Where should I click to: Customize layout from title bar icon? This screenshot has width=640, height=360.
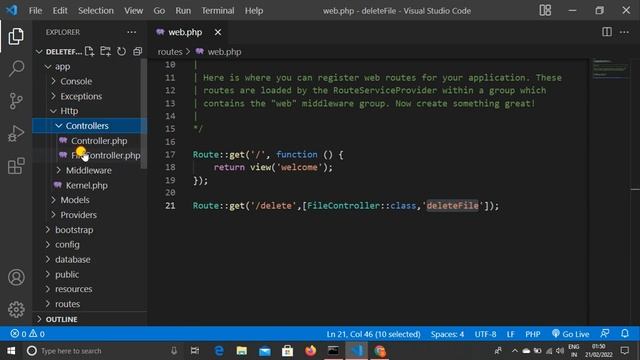(x=545, y=11)
